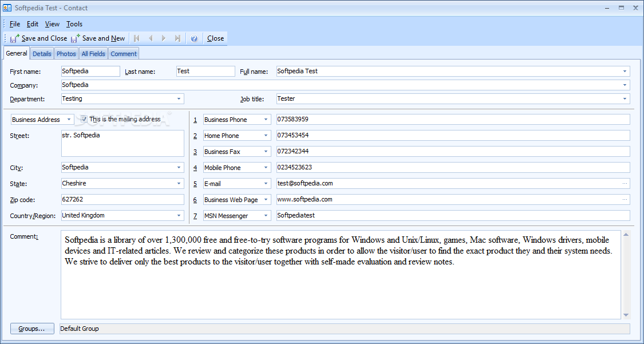Open the Job title dropdown
644x344 pixels.
(x=625, y=99)
